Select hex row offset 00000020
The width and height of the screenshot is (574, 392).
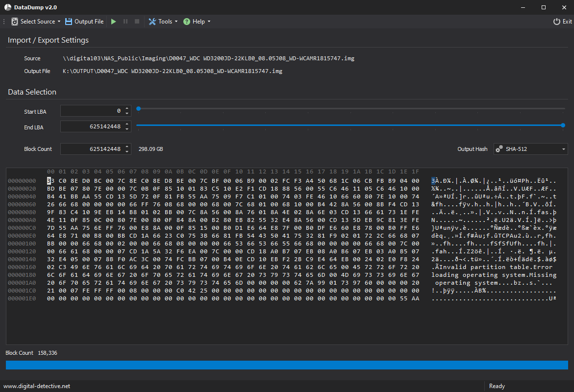tap(22, 189)
